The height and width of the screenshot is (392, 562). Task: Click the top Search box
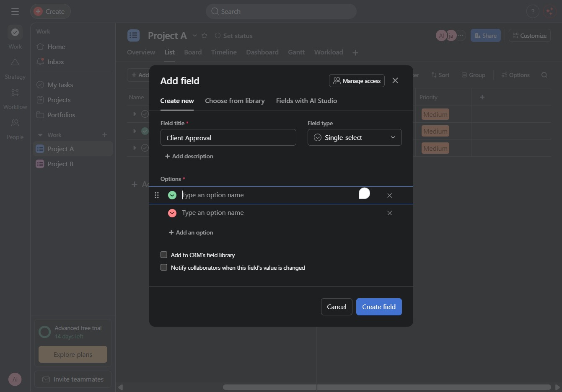(281, 11)
